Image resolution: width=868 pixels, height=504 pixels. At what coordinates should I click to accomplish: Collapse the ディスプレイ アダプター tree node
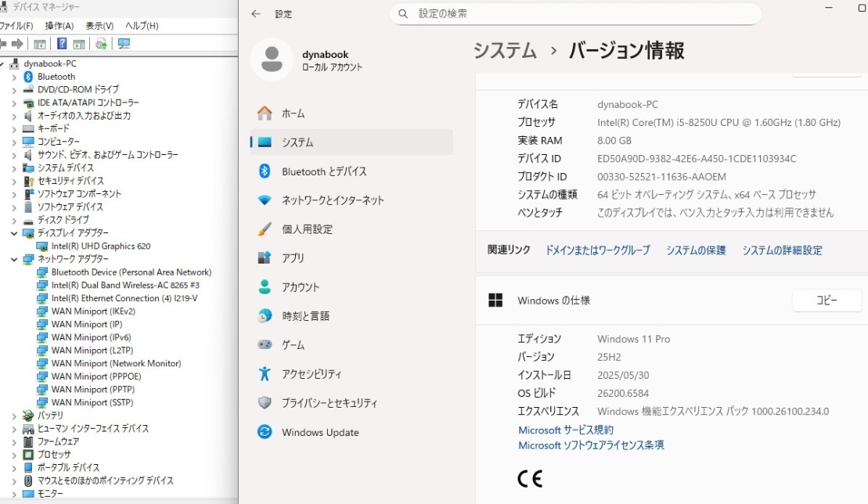[14, 233]
